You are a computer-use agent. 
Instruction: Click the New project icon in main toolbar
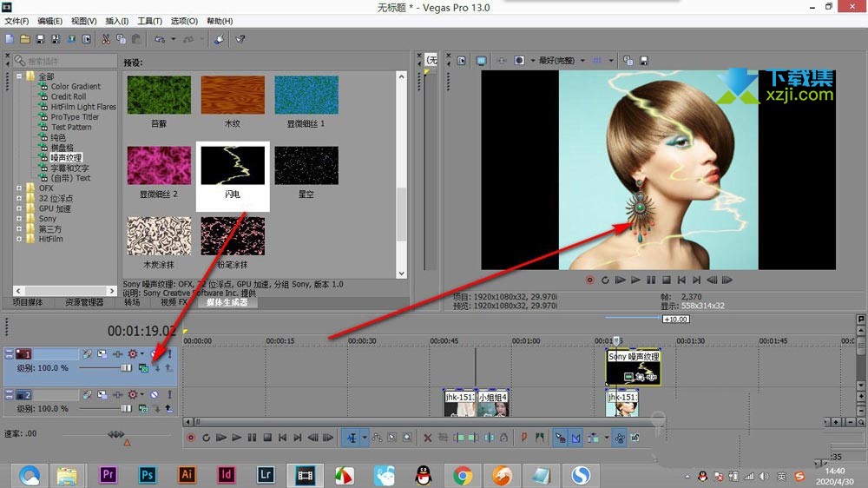coord(10,39)
